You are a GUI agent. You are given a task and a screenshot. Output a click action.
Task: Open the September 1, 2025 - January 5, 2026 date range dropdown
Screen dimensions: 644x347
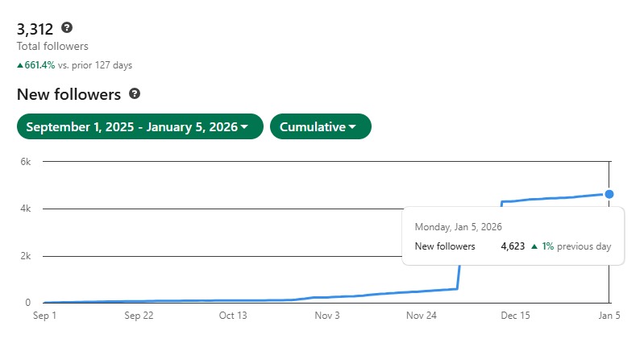tap(139, 126)
